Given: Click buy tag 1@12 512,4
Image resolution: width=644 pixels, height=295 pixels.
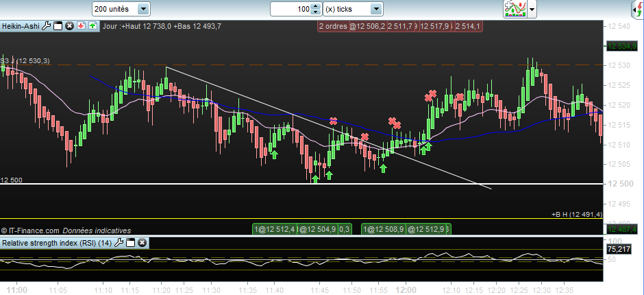Looking at the screenshot, I should 275,228.
